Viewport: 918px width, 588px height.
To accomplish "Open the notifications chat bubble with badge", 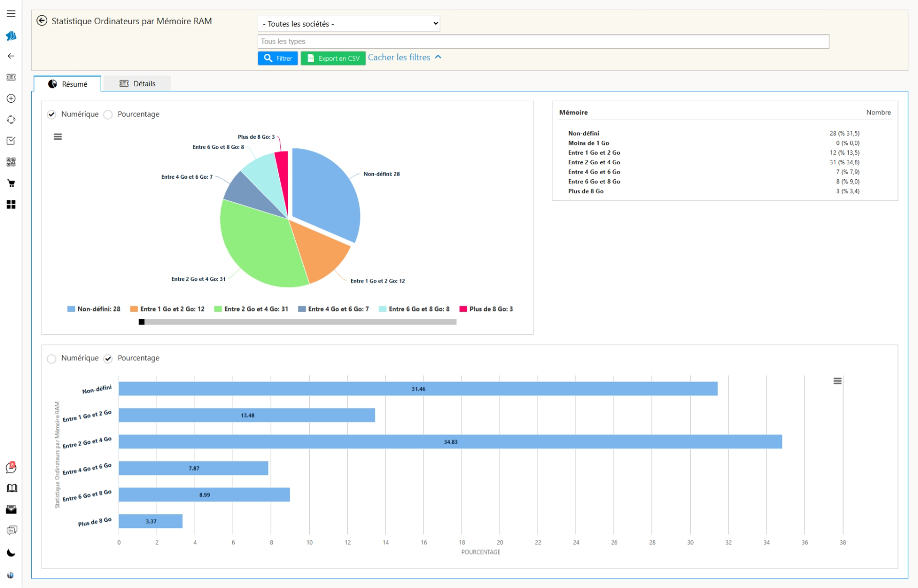I will point(11,467).
